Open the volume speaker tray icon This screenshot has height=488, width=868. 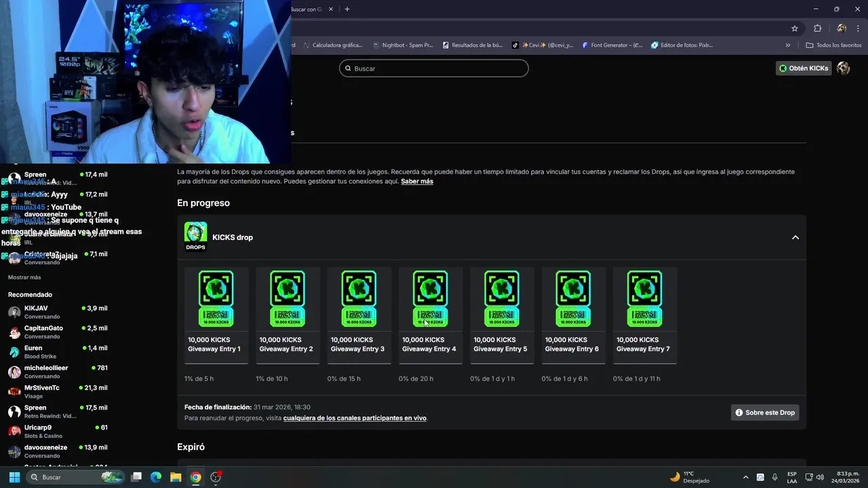821,477
